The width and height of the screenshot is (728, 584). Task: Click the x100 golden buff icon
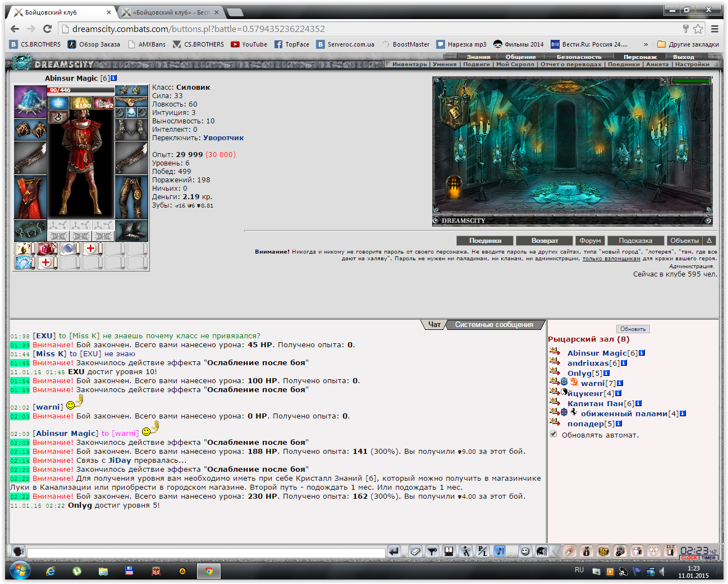(81, 103)
